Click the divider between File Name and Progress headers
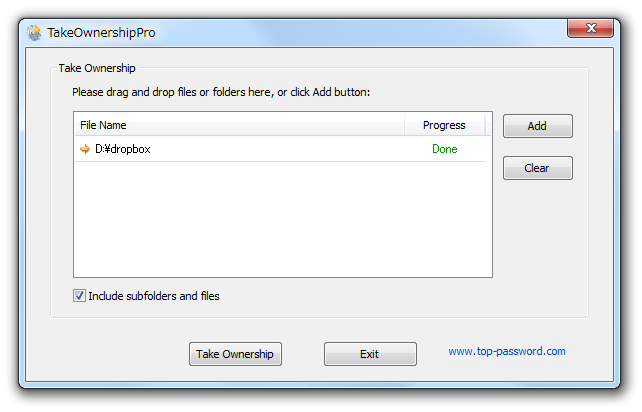 404,125
